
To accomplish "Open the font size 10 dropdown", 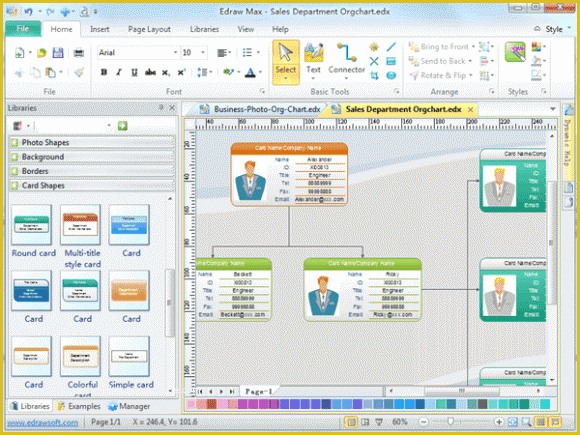I will click(x=203, y=53).
